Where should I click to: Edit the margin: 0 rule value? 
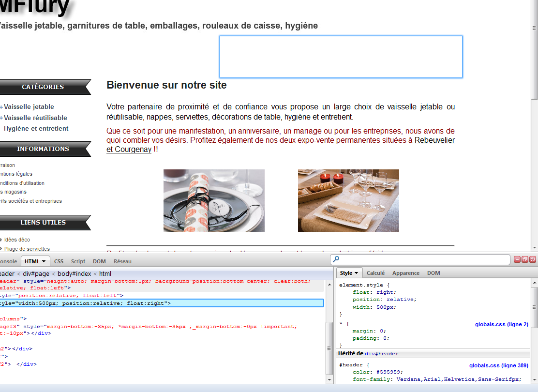[x=383, y=331]
